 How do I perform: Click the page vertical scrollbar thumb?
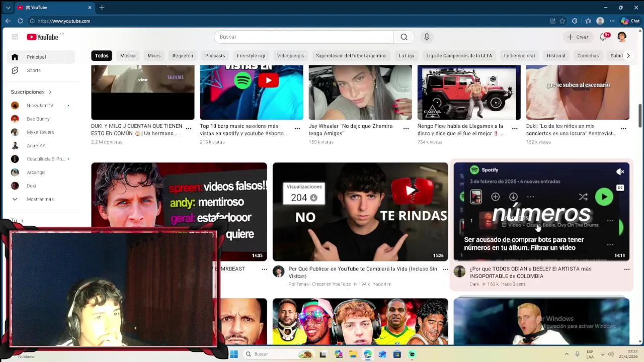click(x=640, y=116)
